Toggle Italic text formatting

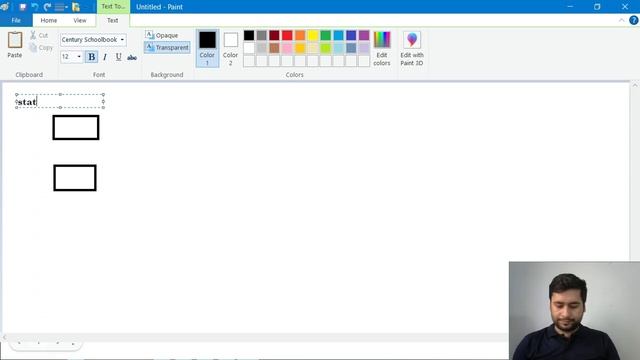[105, 57]
